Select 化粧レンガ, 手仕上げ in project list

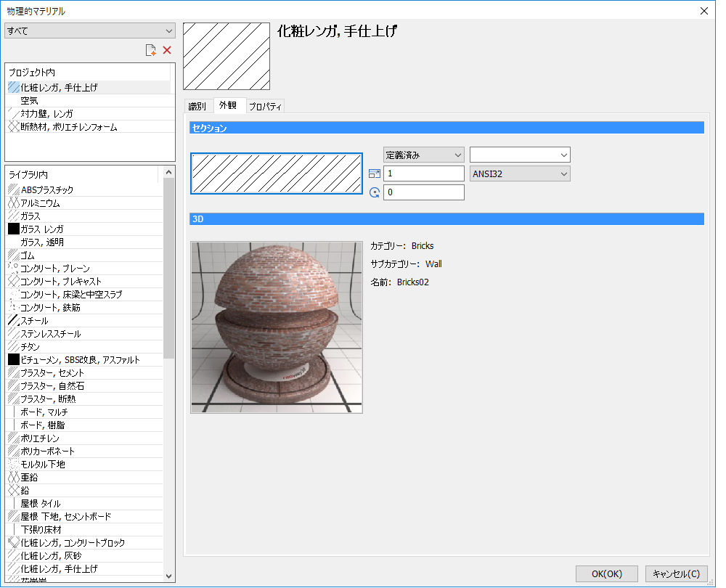(89, 87)
